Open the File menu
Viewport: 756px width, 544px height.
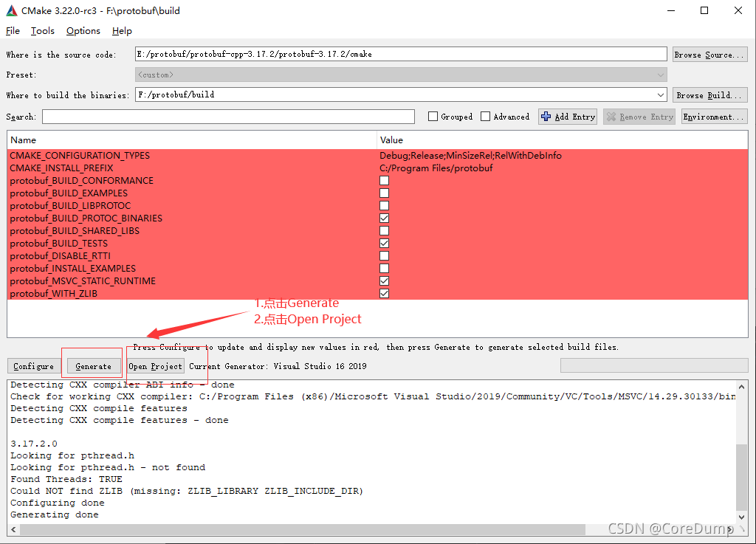(13, 31)
